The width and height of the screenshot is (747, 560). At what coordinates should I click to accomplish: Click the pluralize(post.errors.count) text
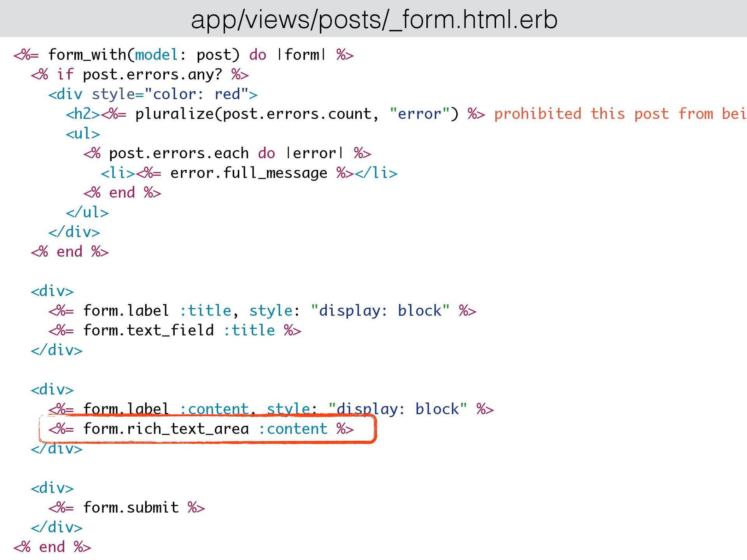(257, 114)
